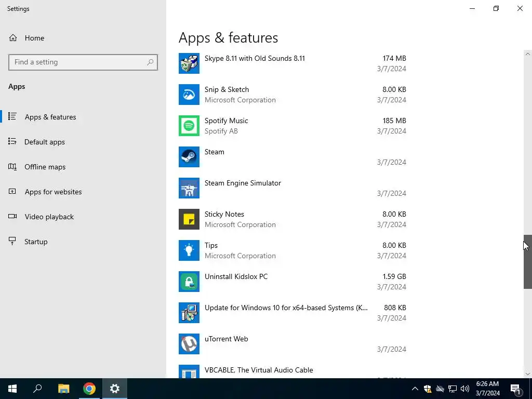The width and height of the screenshot is (532, 399).
Task: Open the volume speaker tray icon
Action: (x=465, y=389)
